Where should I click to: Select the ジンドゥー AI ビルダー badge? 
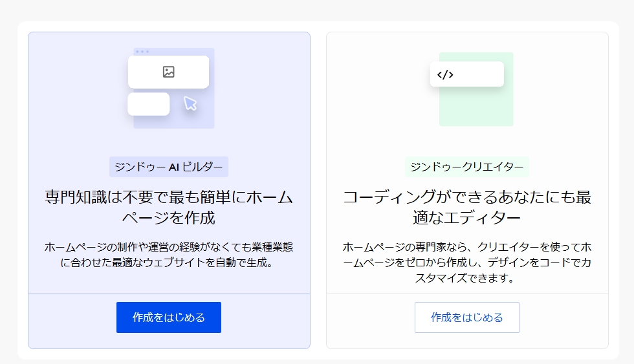[x=168, y=167]
